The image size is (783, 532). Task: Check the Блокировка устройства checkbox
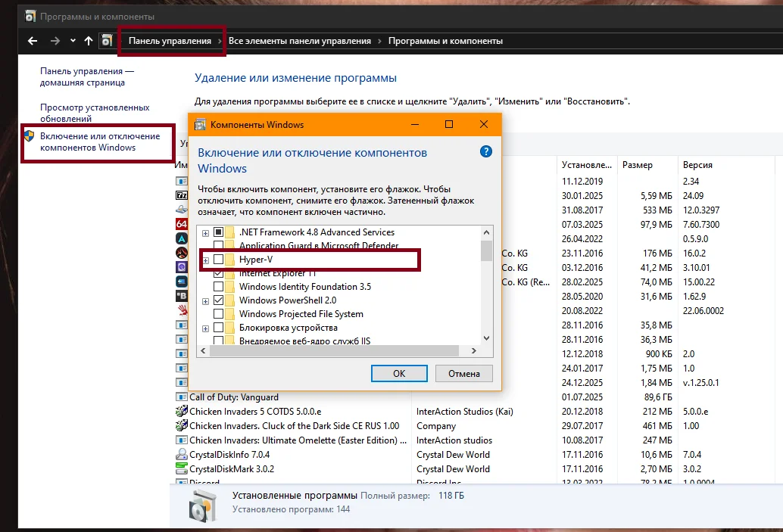pyautogui.click(x=218, y=328)
